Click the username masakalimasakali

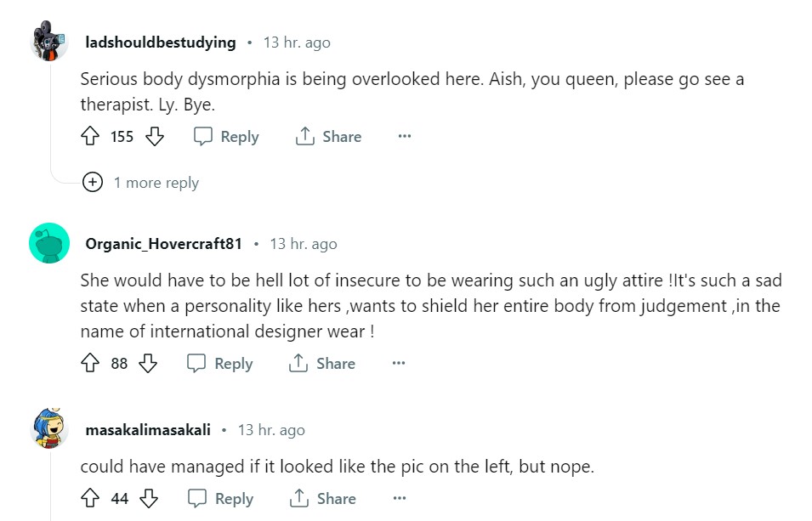point(147,429)
